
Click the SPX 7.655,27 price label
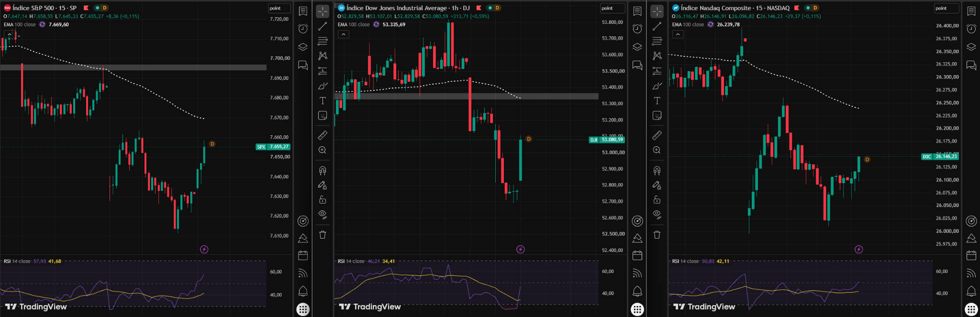click(x=273, y=147)
